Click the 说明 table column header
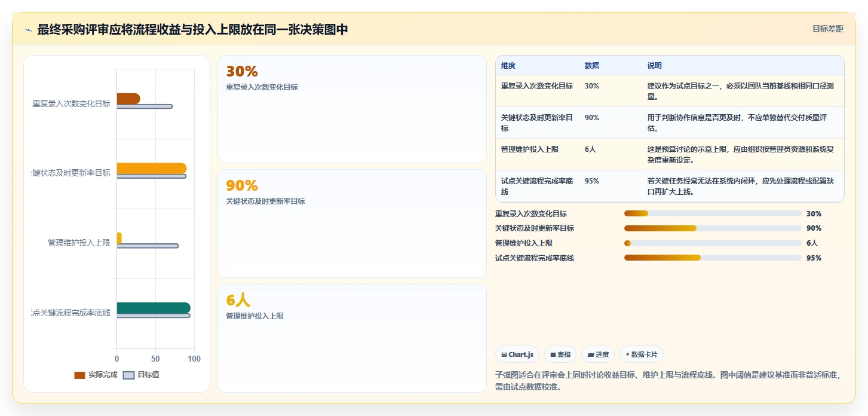The height and width of the screenshot is (416, 868). (655, 66)
